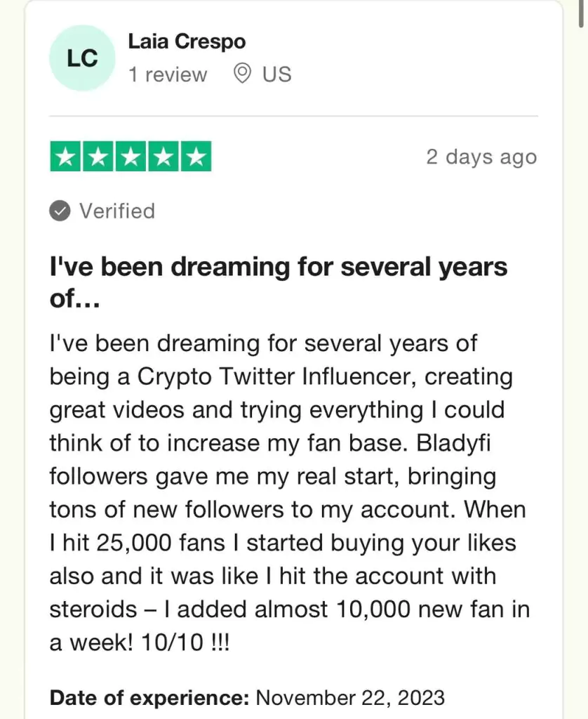Open the bold review title heading
Viewport: 588px width, 719px height.
point(279,267)
